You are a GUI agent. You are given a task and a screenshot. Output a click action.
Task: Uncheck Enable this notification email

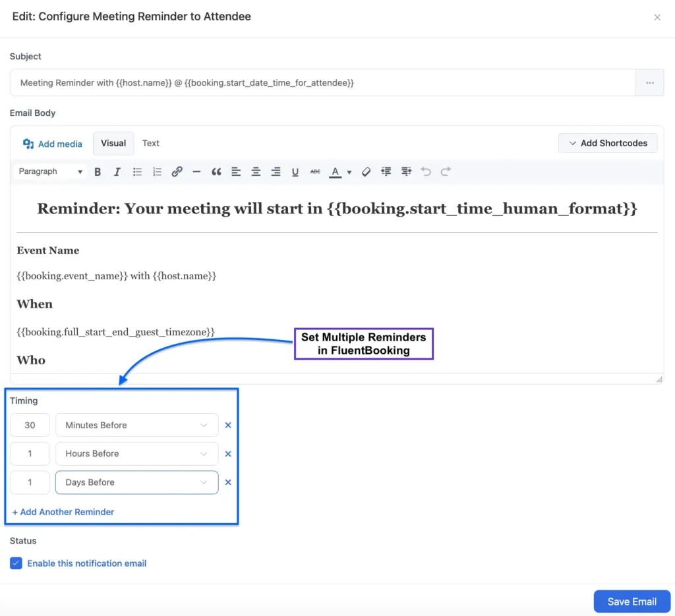(16, 563)
